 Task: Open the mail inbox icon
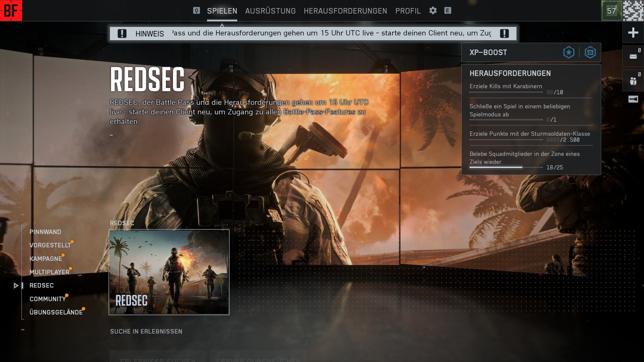click(633, 57)
